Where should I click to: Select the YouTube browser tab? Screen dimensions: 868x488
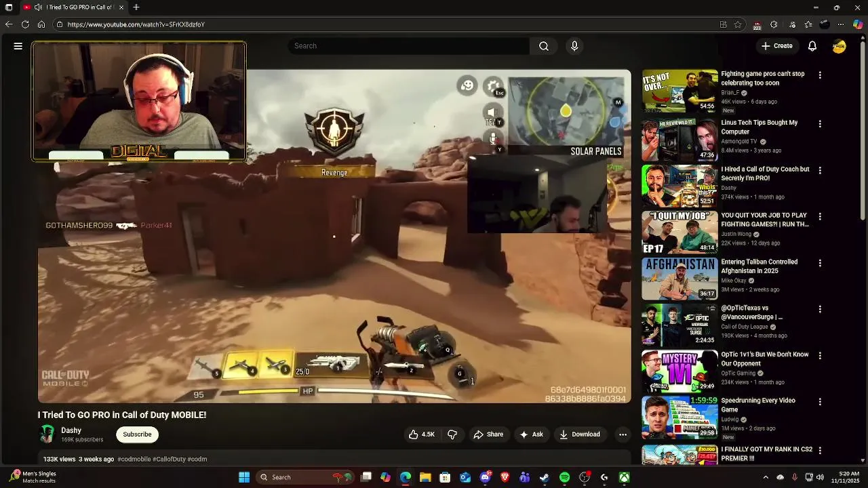click(73, 7)
